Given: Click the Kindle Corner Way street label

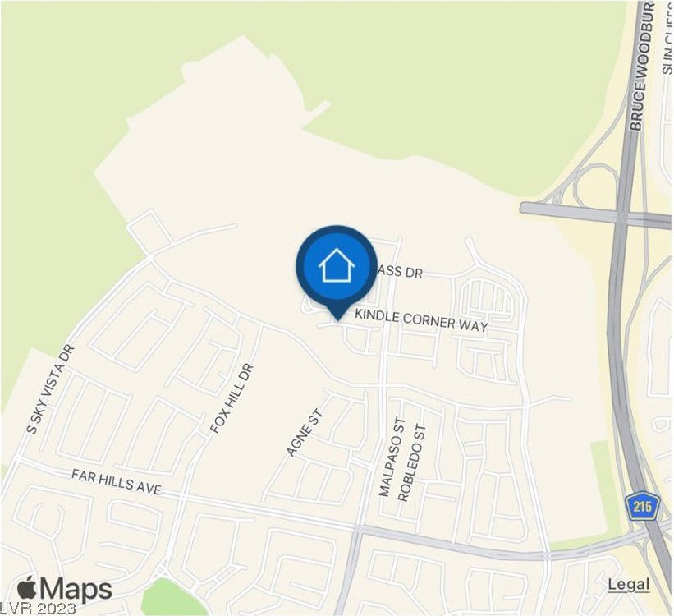Looking at the screenshot, I should pyautogui.click(x=421, y=320).
